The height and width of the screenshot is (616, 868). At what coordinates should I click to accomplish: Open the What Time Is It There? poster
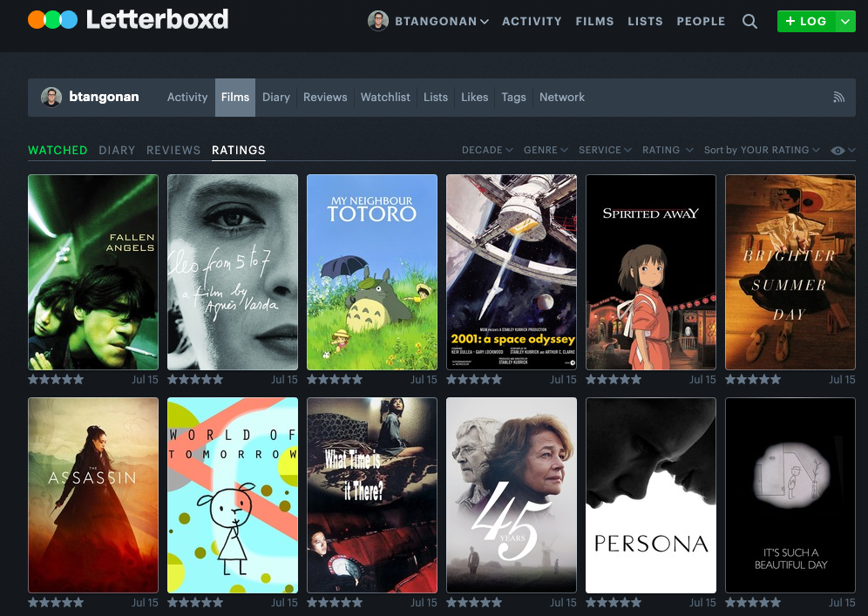[x=372, y=496]
